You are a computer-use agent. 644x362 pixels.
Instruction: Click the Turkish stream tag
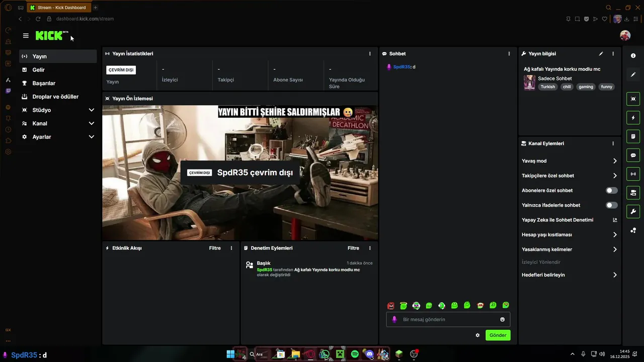coord(548,86)
